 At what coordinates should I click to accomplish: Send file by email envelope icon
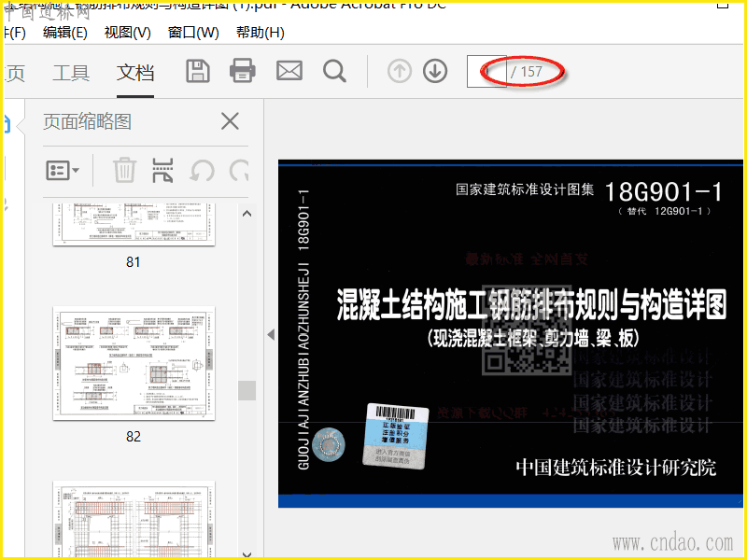click(x=289, y=71)
